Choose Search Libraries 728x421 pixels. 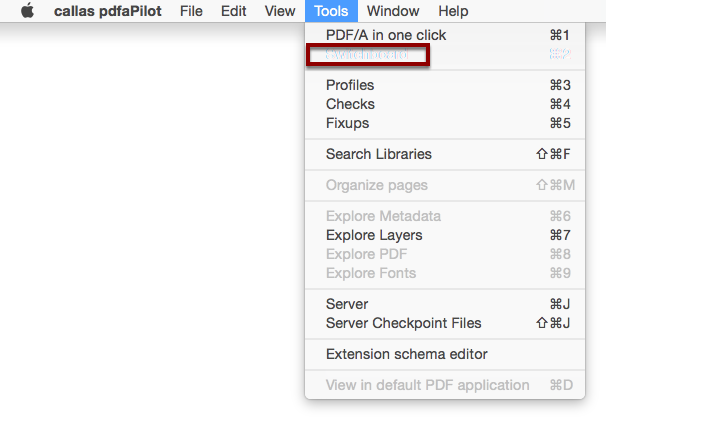click(445, 154)
